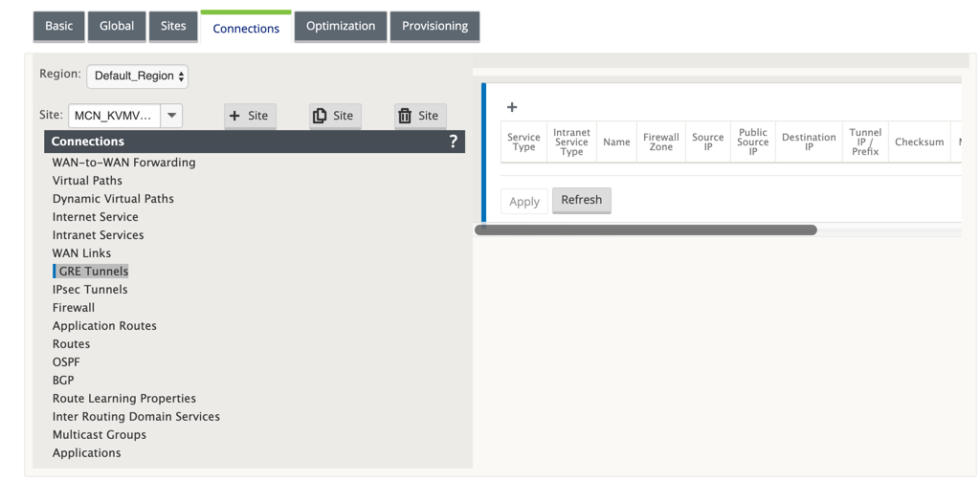Open Application Routes section
Viewport: 980px width, 481px height.
click(104, 325)
